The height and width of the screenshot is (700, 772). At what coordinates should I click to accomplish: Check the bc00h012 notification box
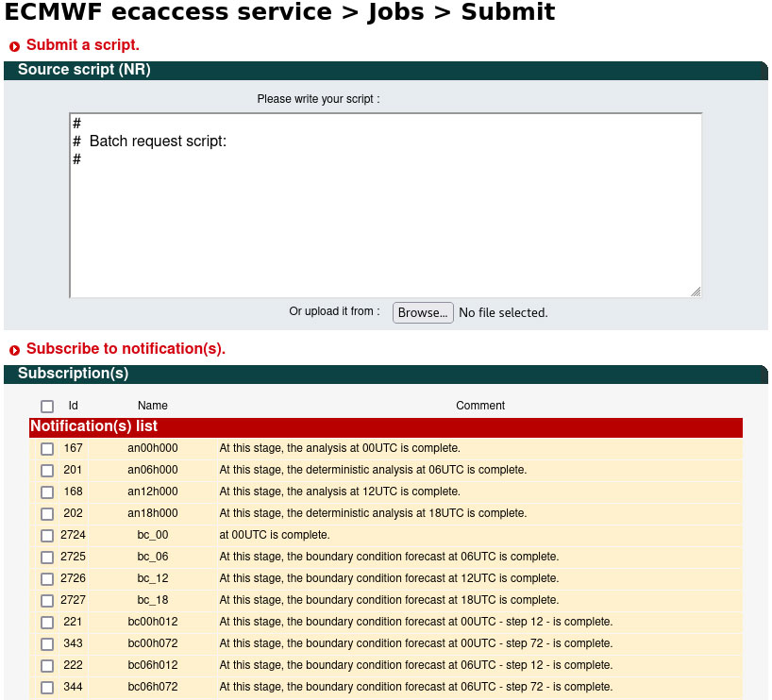coord(47,622)
